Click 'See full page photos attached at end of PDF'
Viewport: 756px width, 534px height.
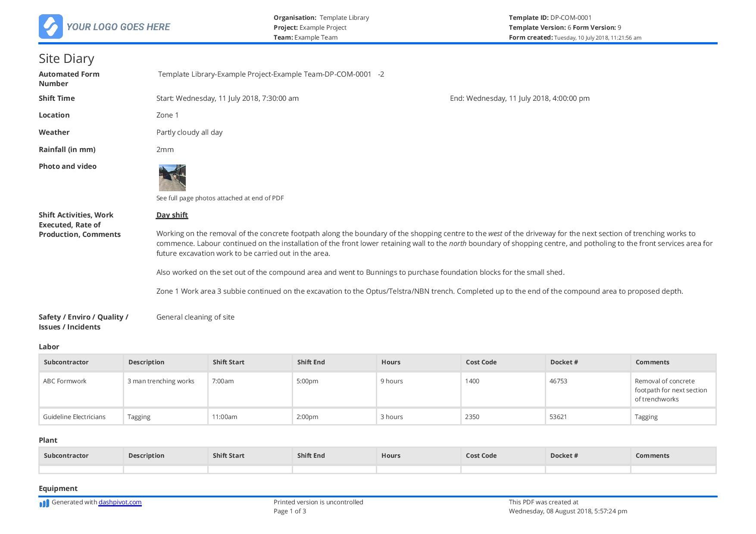(220, 198)
